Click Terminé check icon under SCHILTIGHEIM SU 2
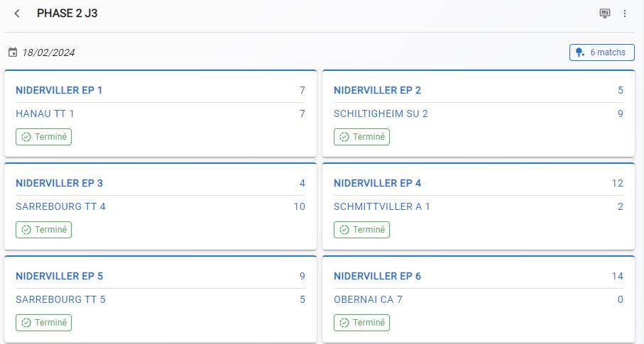Screen dimensions: 644x344 tap(344, 137)
